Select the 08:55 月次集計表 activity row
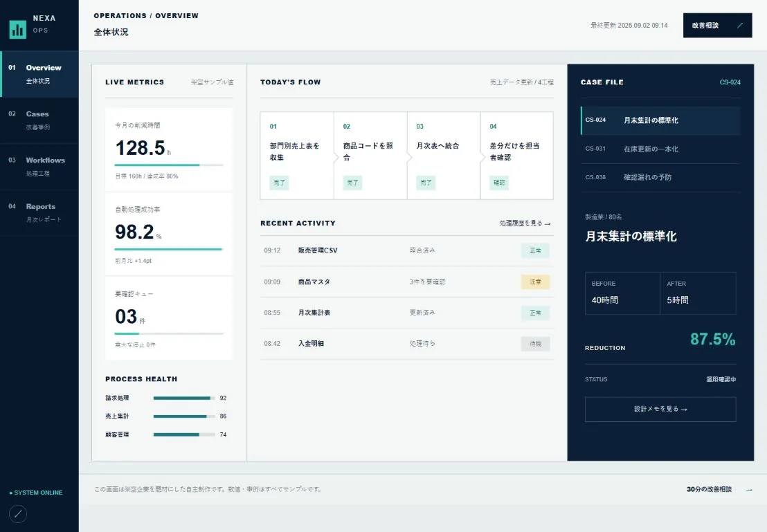The image size is (767, 532). 407,313
